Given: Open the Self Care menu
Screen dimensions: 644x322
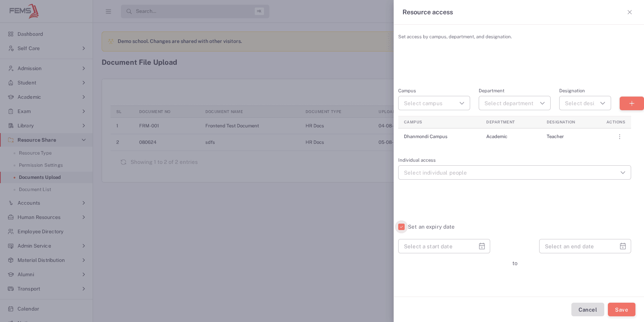Looking at the screenshot, I should (47, 48).
